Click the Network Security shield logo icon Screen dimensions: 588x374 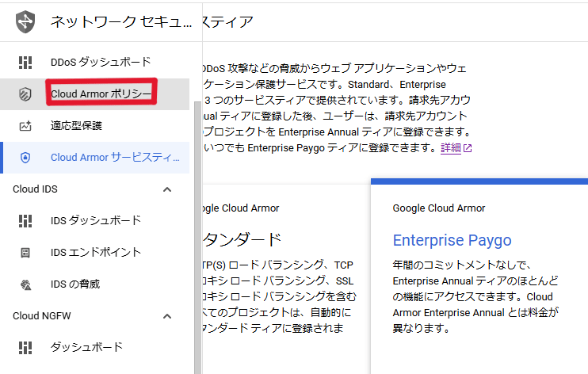pyautogui.click(x=25, y=21)
